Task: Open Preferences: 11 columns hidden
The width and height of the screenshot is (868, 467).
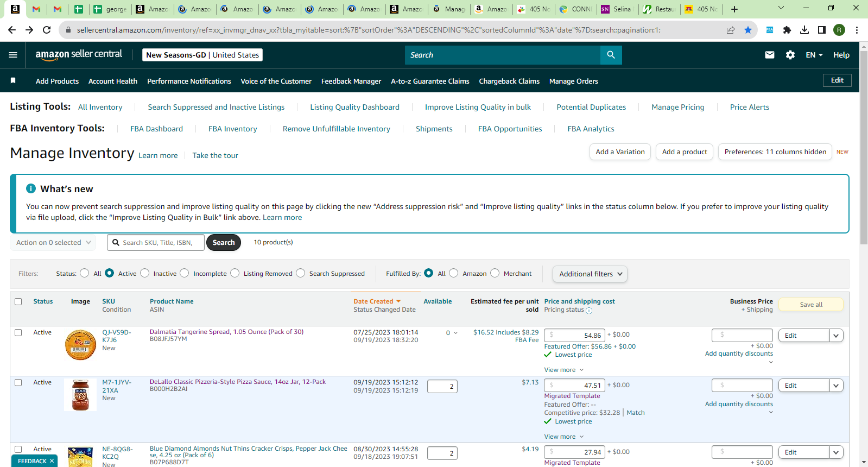Action: click(775, 152)
